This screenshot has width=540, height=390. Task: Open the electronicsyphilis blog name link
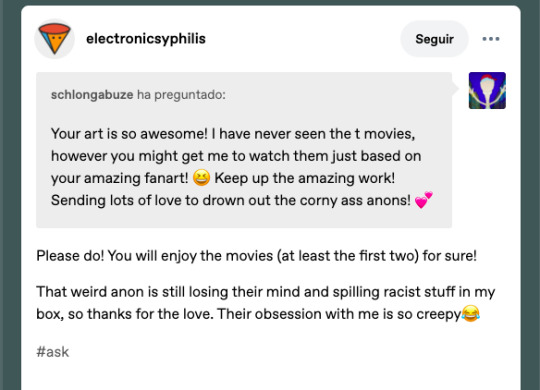[x=146, y=39]
